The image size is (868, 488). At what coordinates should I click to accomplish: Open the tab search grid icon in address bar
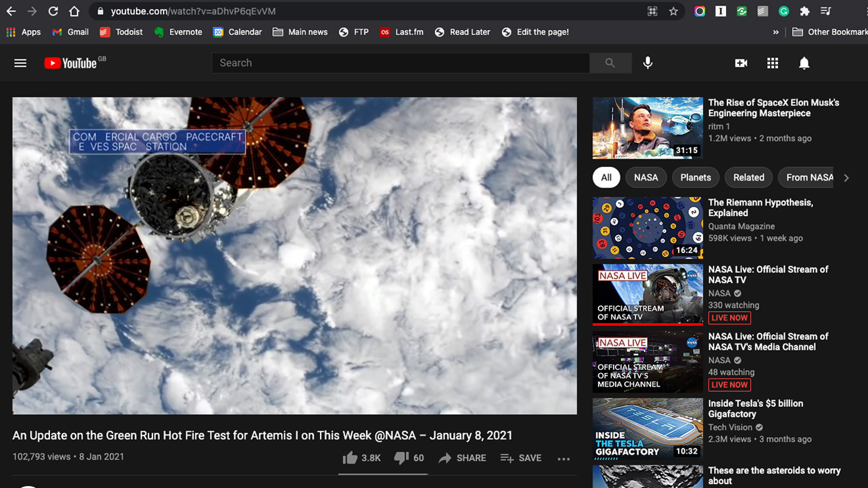coord(653,11)
